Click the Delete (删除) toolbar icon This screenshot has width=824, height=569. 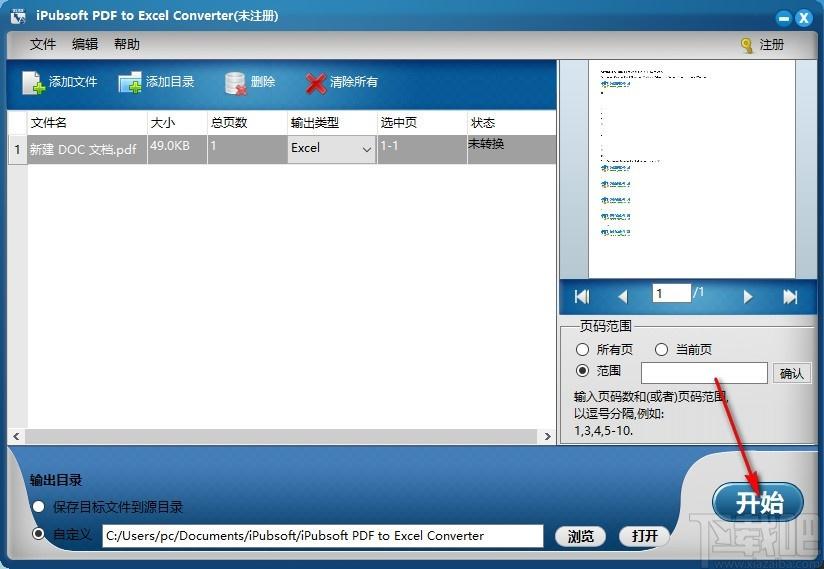tap(235, 83)
